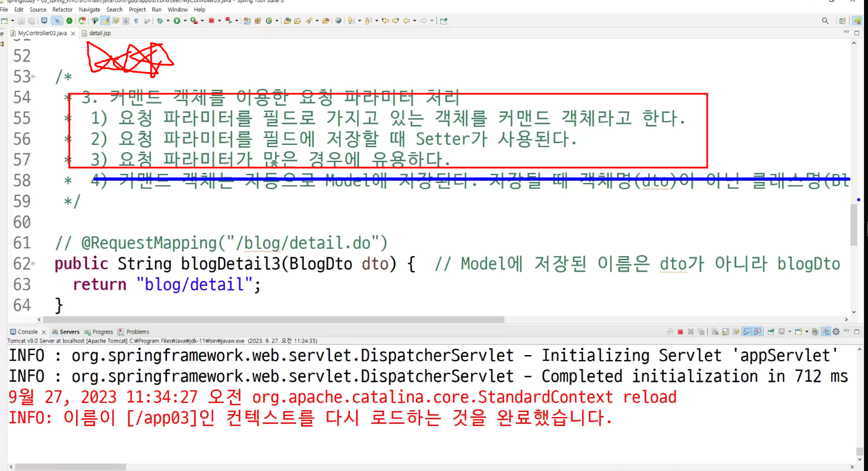Open the Run dropdown arrow
Viewport: 868px width, 471px height.
click(185, 20)
